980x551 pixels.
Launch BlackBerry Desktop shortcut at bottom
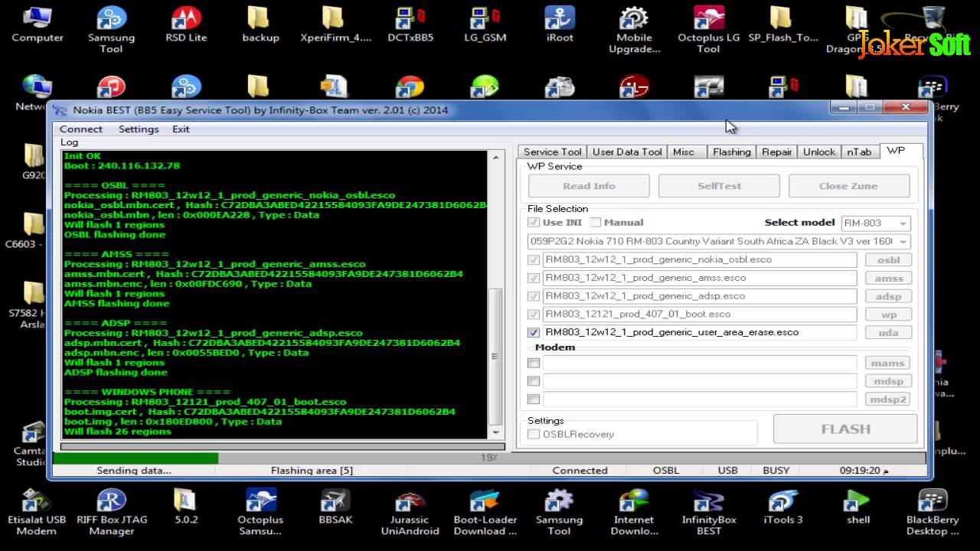[x=933, y=511]
